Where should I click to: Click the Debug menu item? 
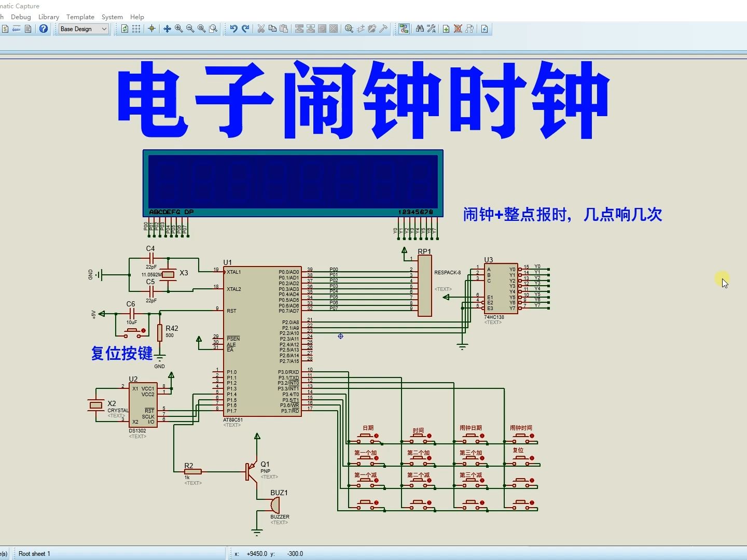[21, 17]
